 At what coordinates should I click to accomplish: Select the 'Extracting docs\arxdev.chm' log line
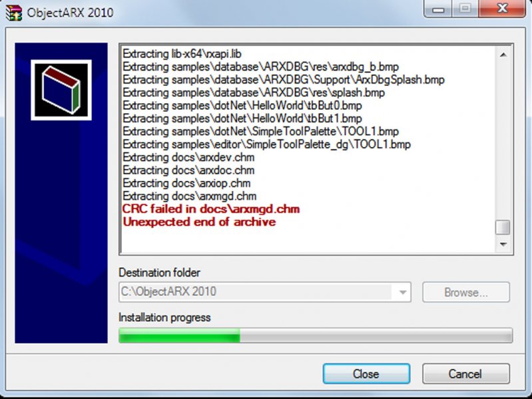(188, 158)
